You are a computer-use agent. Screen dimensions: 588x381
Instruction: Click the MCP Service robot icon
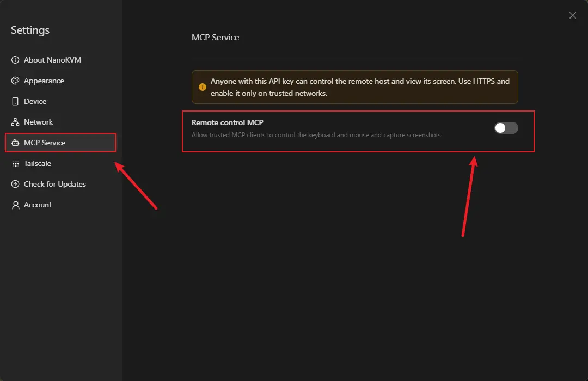15,143
